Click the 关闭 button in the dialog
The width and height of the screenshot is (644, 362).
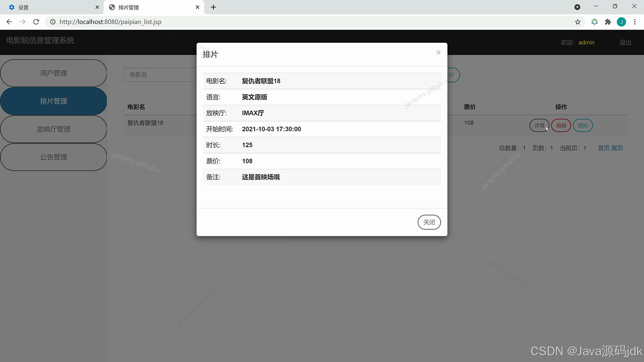(x=429, y=222)
